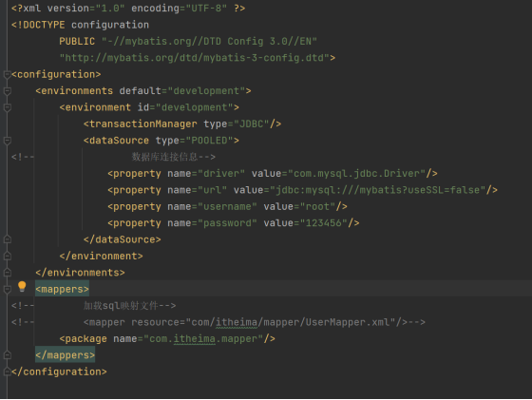Click the environment id "development" value

195,107
